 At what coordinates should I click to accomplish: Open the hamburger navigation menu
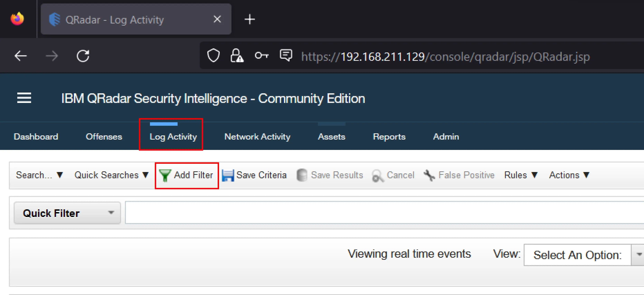[x=24, y=98]
